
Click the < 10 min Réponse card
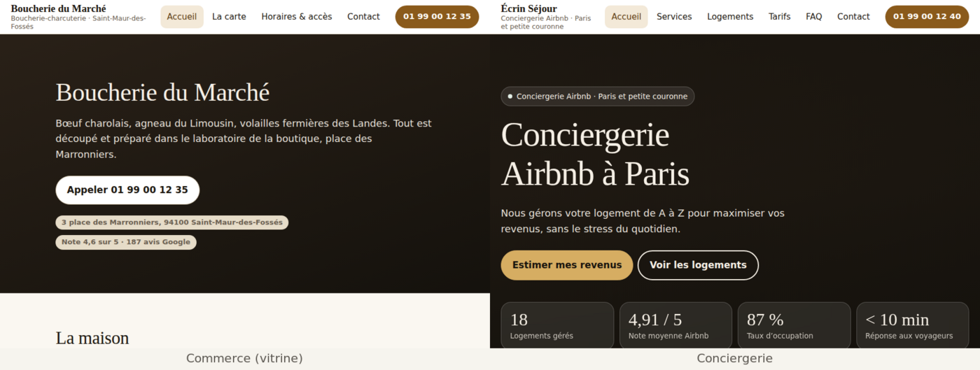point(913,326)
